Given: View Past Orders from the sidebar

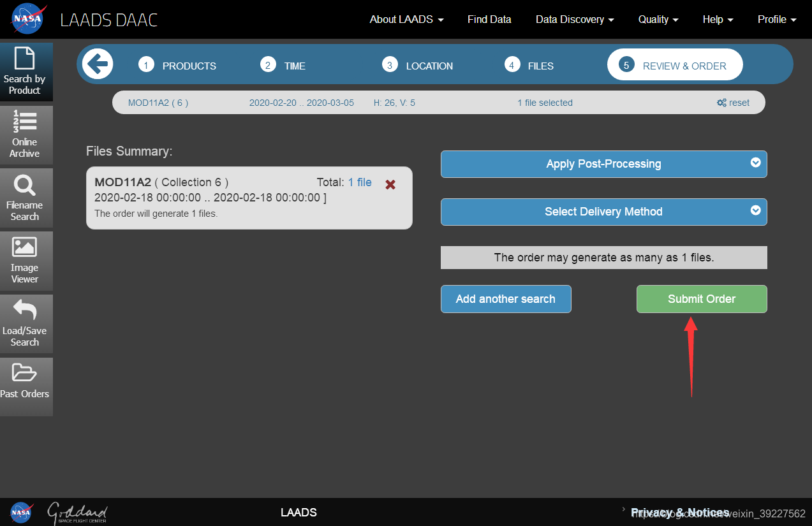Looking at the screenshot, I should click(x=25, y=386).
